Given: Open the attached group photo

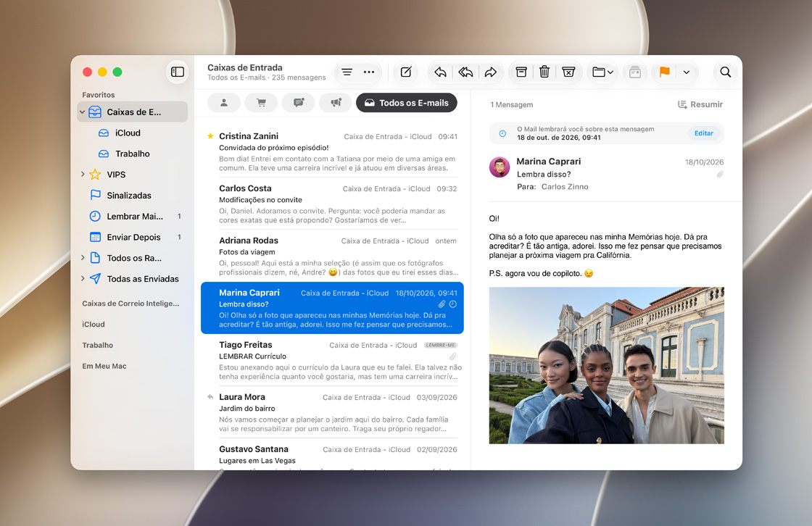Looking at the screenshot, I should coord(606,365).
